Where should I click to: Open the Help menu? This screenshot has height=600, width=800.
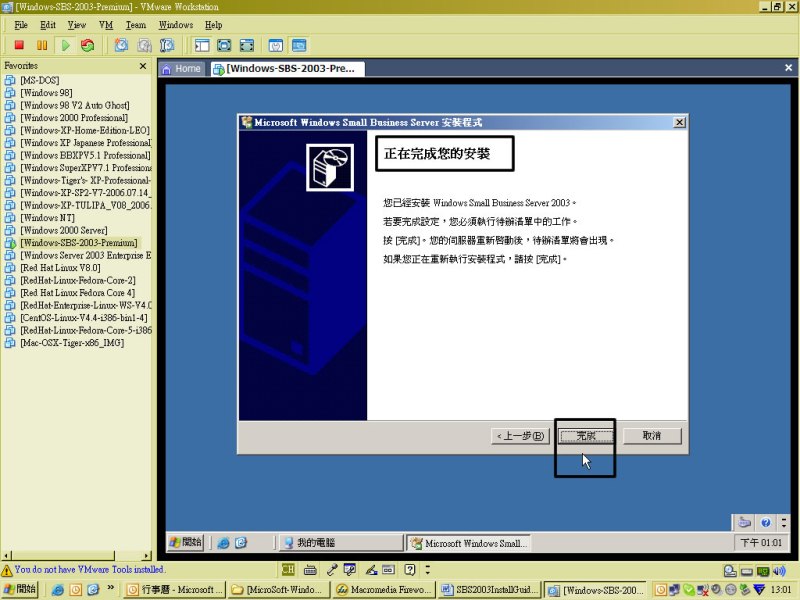pyautogui.click(x=214, y=25)
